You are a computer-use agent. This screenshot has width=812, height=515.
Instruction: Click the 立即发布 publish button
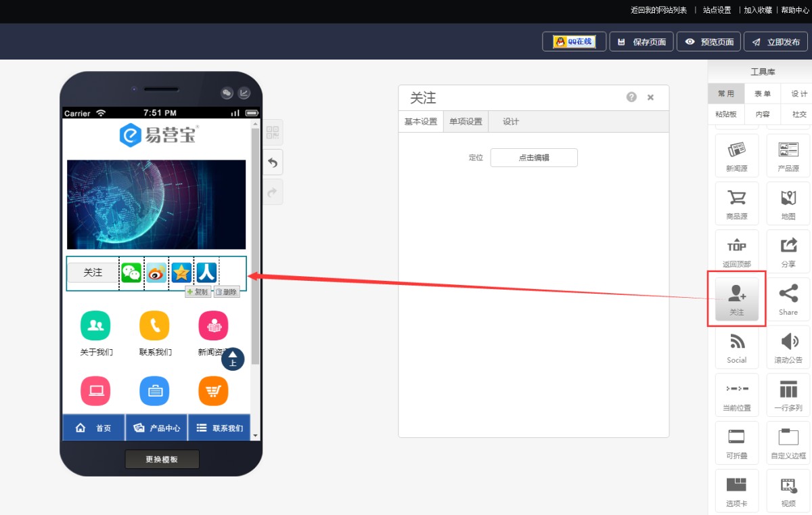point(775,41)
